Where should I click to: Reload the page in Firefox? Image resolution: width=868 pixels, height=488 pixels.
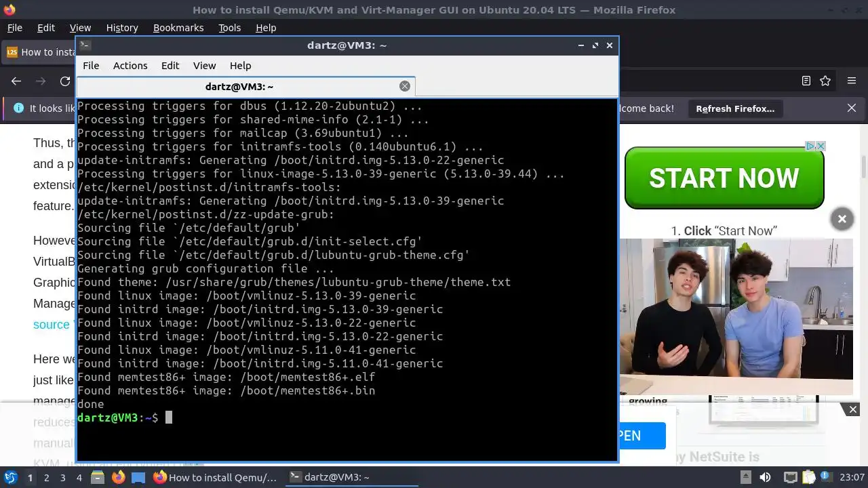point(65,81)
